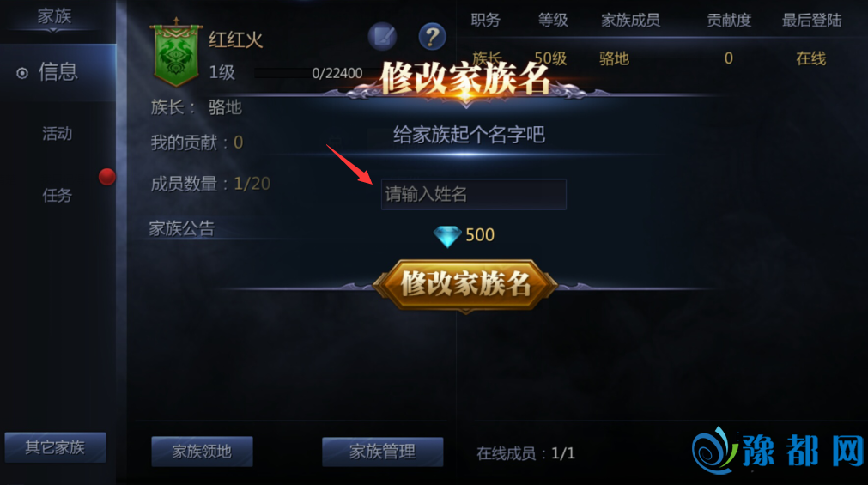Open the 家族领地 button

[202, 452]
